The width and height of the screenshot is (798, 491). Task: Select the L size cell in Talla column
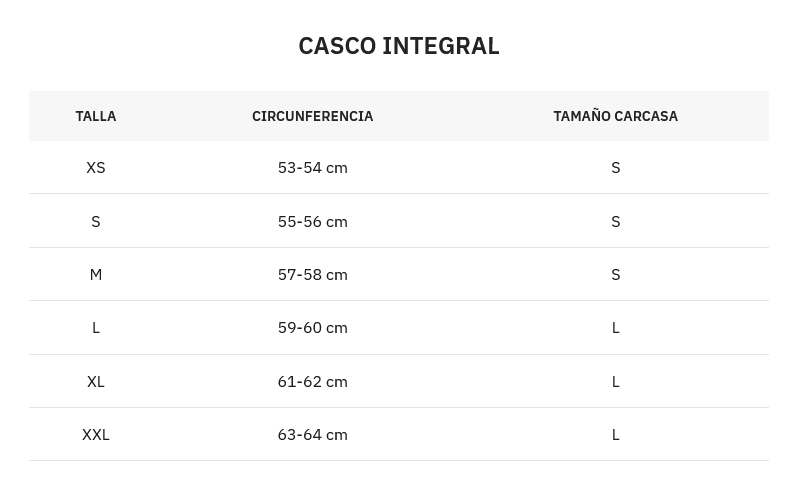[96, 327]
